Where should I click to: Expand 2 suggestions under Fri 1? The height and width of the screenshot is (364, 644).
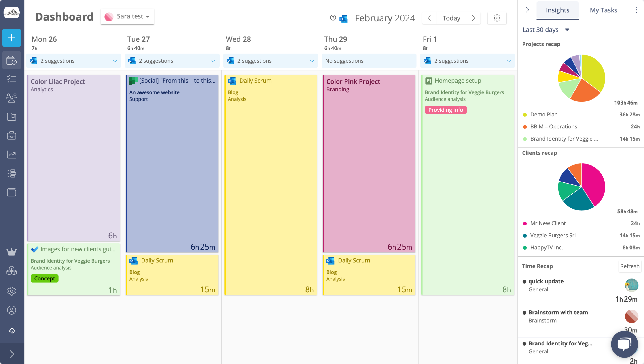click(467, 61)
